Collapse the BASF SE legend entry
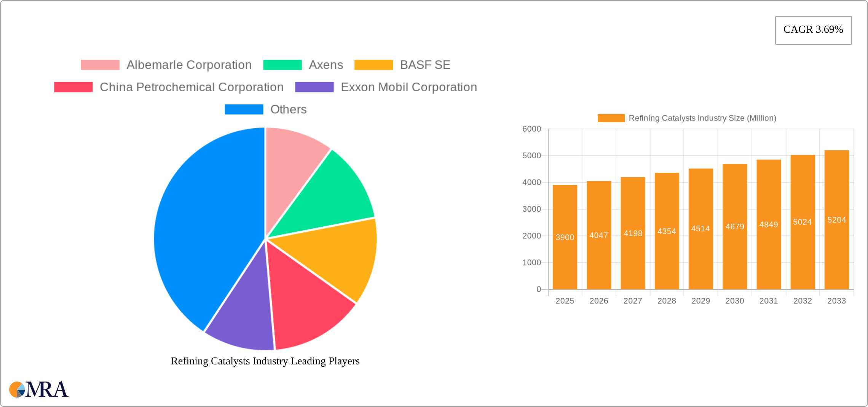This screenshot has height=407, width=868. tap(424, 65)
